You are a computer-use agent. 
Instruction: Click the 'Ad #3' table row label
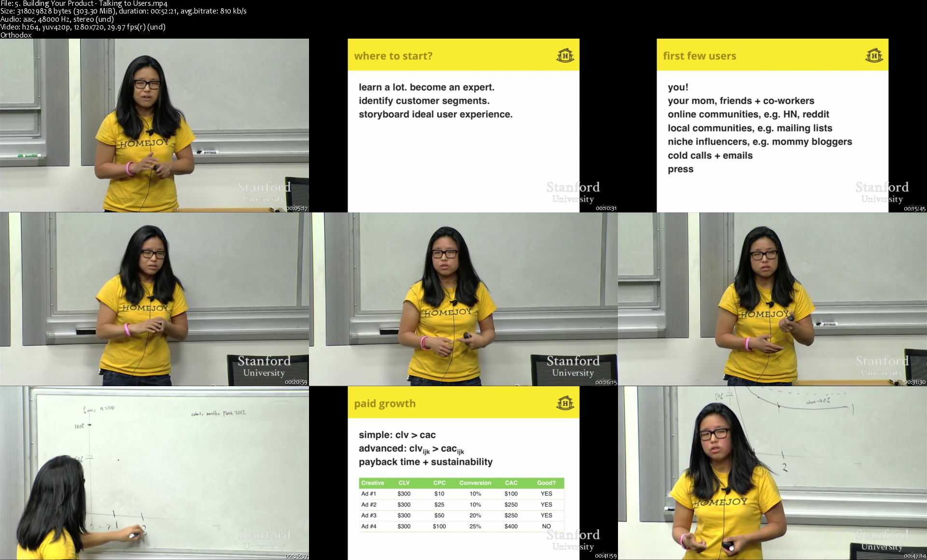click(x=368, y=516)
